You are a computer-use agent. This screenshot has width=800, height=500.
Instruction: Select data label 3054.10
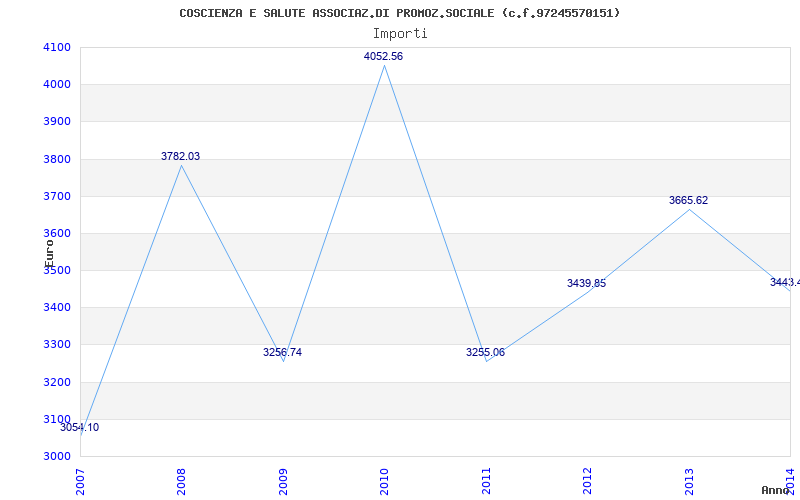80,428
